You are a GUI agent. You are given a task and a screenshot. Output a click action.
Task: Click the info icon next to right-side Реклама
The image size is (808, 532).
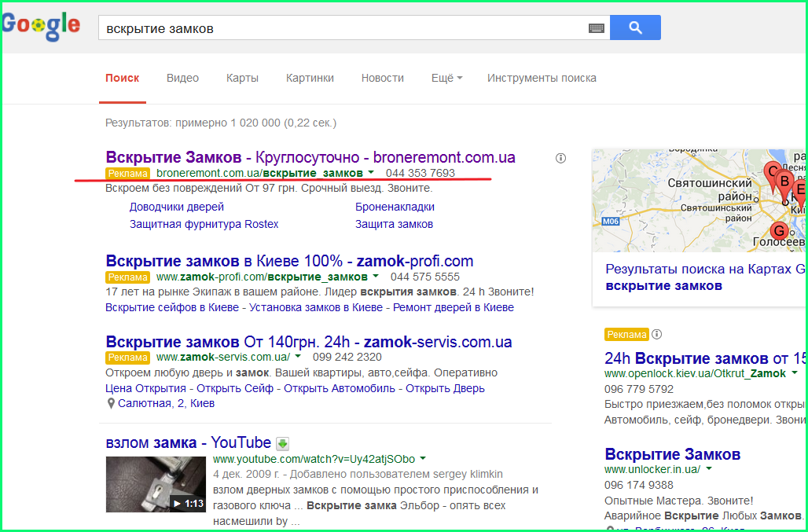coord(656,334)
